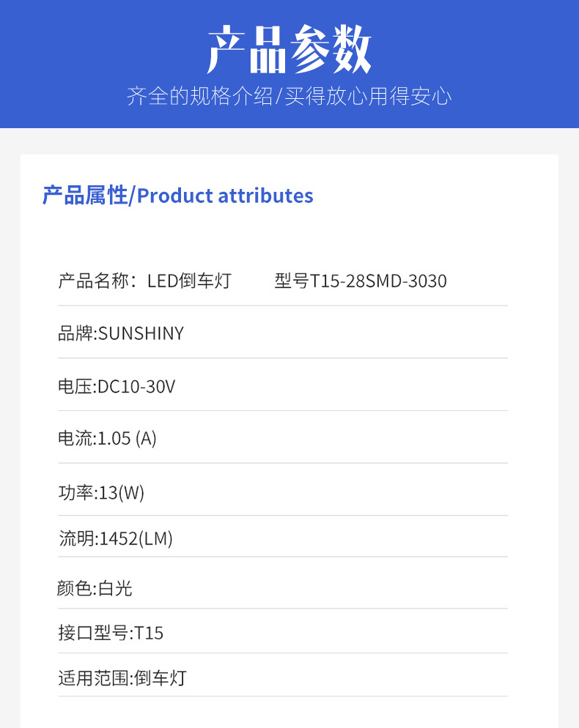The image size is (579, 728).
Task: Click the model number T15-28SMD-3030
Action: point(378,281)
